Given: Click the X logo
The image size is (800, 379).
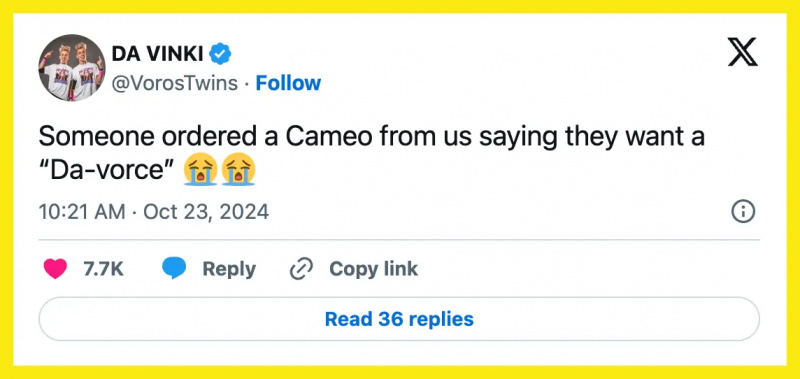Looking at the screenshot, I should 742,54.
